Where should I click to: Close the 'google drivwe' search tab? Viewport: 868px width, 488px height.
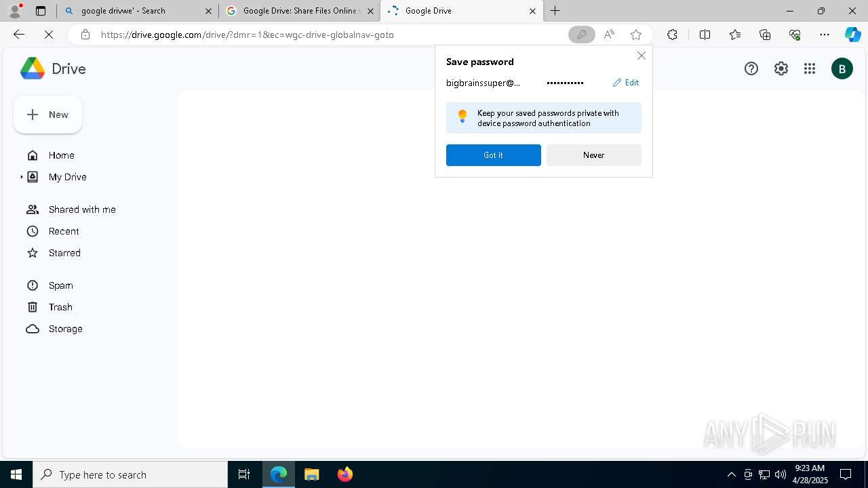[x=208, y=11]
